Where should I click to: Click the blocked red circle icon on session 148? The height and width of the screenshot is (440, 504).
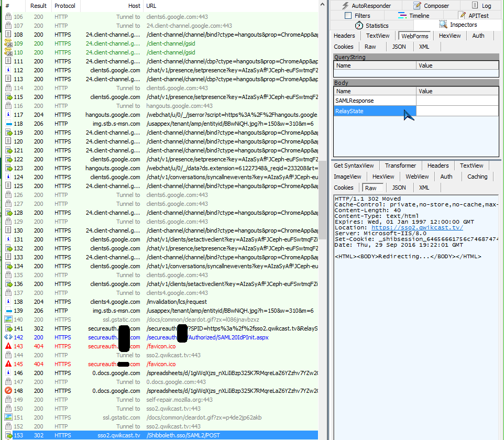[8, 391]
